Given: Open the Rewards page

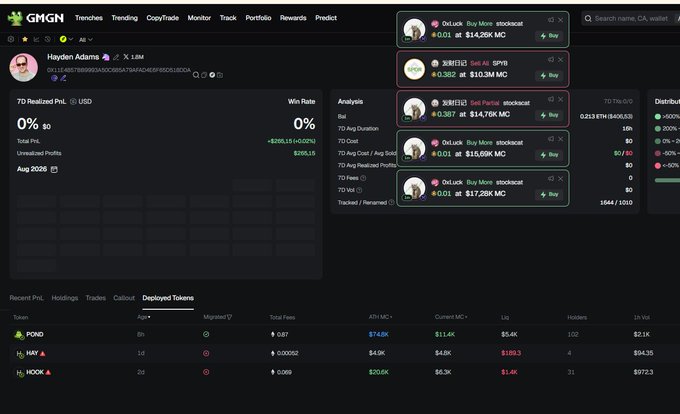Looking at the screenshot, I should pyautogui.click(x=293, y=18).
